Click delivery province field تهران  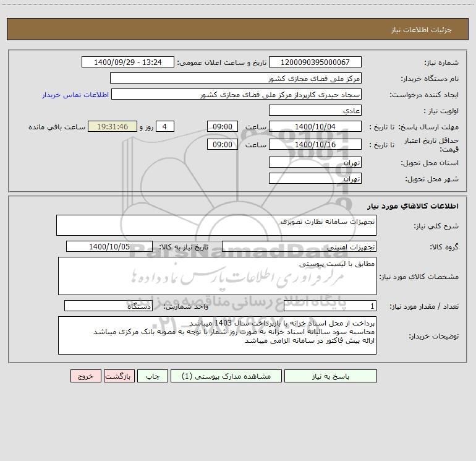(x=315, y=162)
